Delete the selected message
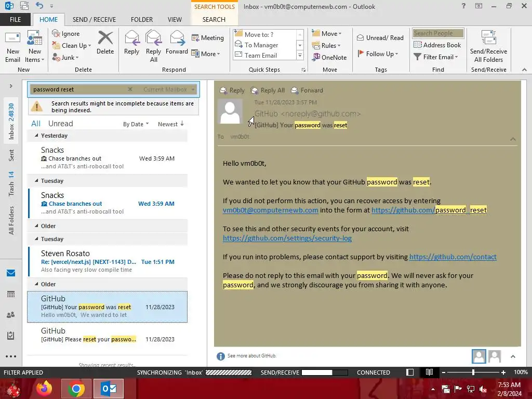Viewport: 532px width, 399px height. tap(105, 43)
